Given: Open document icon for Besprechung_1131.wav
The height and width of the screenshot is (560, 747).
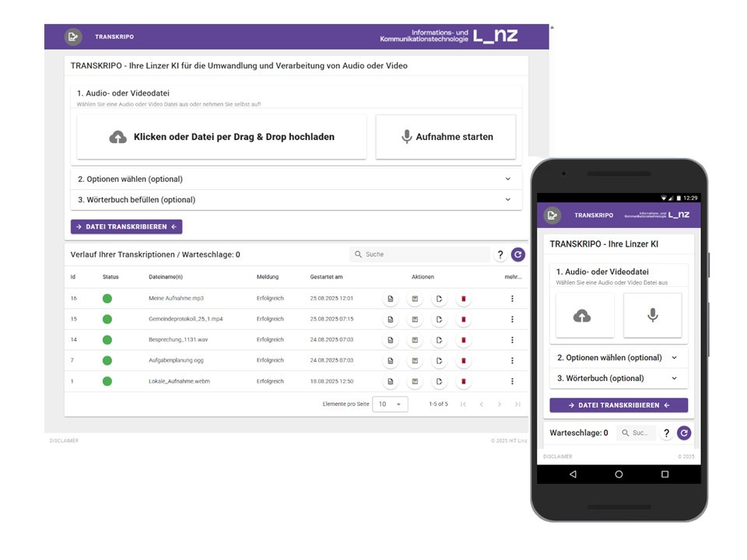Looking at the screenshot, I should coord(390,340).
